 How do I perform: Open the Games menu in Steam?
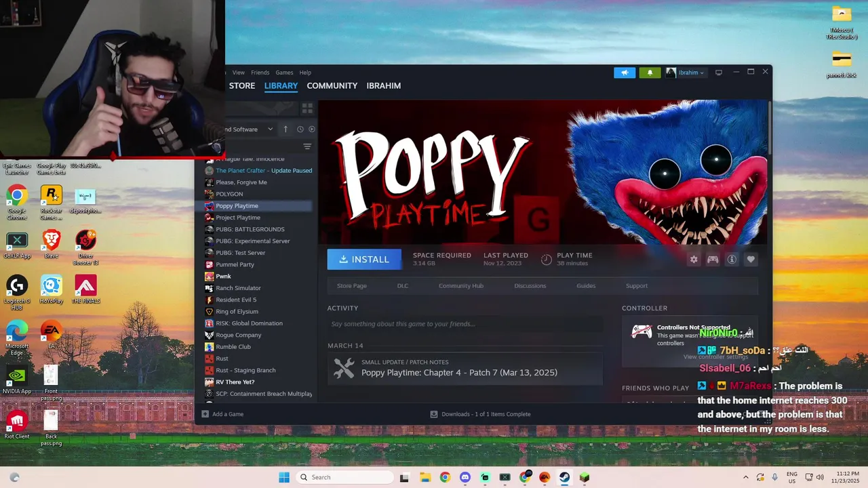(x=284, y=73)
